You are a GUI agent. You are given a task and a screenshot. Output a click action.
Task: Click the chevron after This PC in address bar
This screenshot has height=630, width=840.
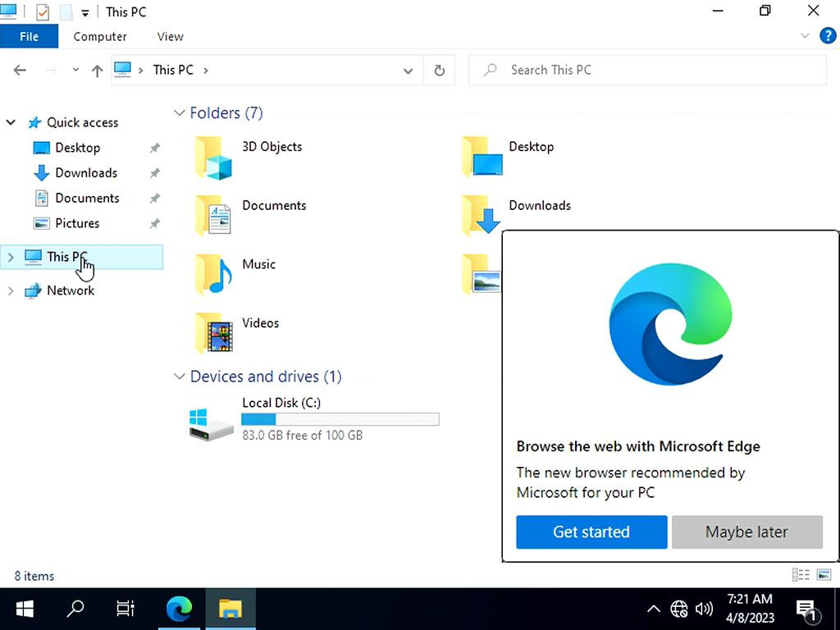(206, 71)
